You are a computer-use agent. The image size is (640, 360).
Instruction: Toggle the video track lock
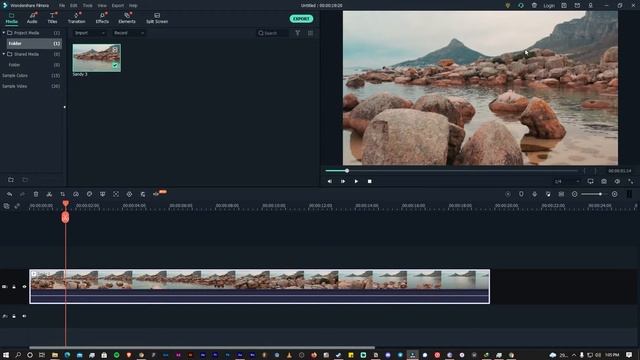click(14, 287)
